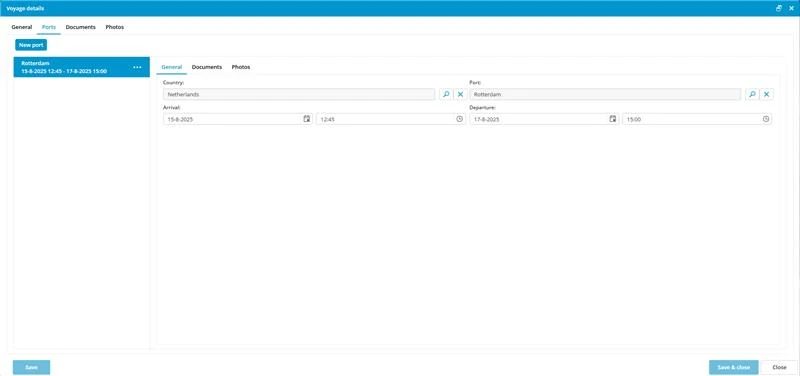Open the Arrival time clock picker
Screen dimensions: 800x376
[x=459, y=119]
